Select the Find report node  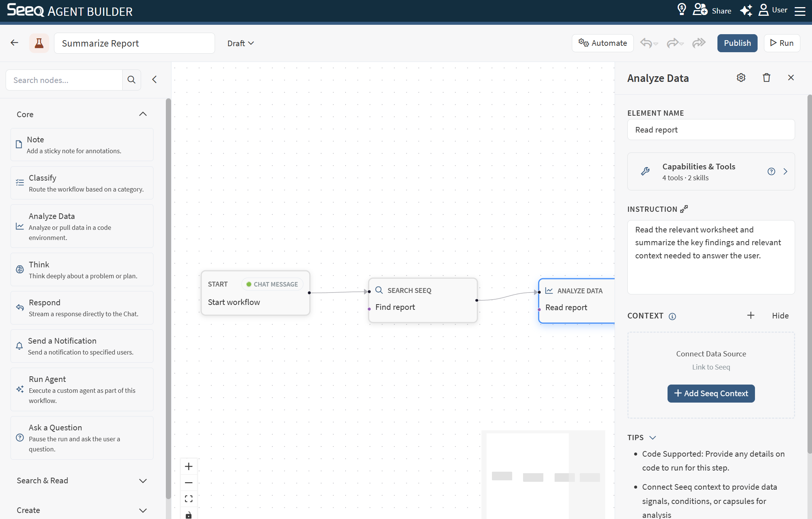pyautogui.click(x=423, y=300)
